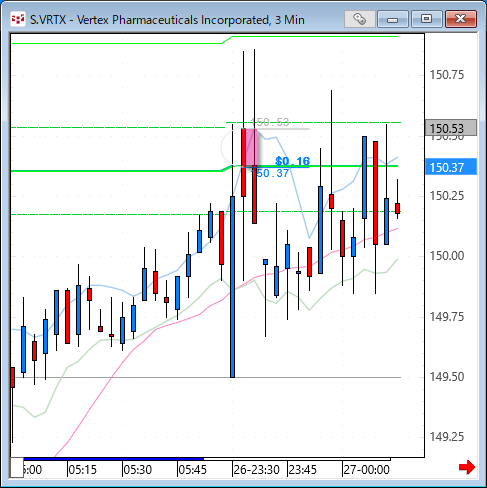Click the pink highlighted trade box

(251, 147)
